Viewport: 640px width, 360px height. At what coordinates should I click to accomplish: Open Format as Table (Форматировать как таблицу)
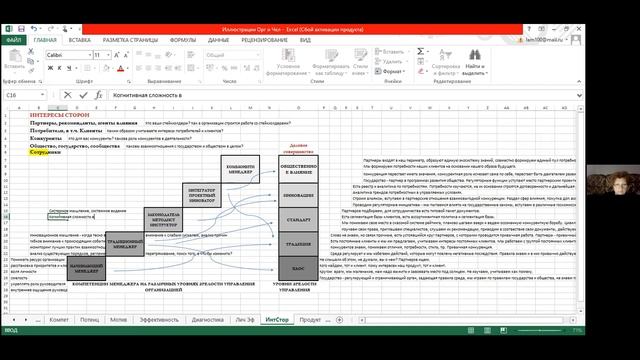(331, 62)
